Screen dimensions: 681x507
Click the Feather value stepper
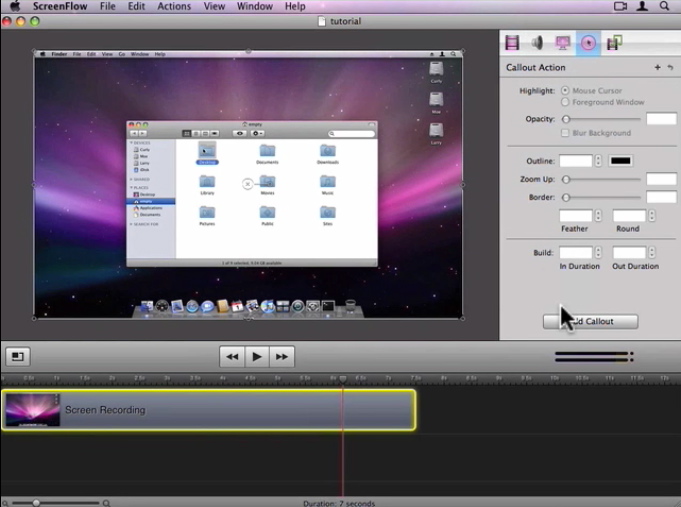coord(598,215)
